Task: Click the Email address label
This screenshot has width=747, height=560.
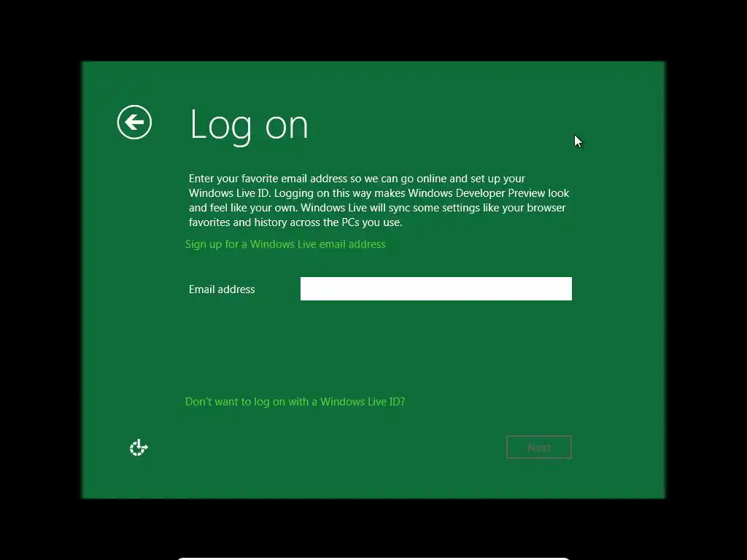Action: tap(222, 289)
